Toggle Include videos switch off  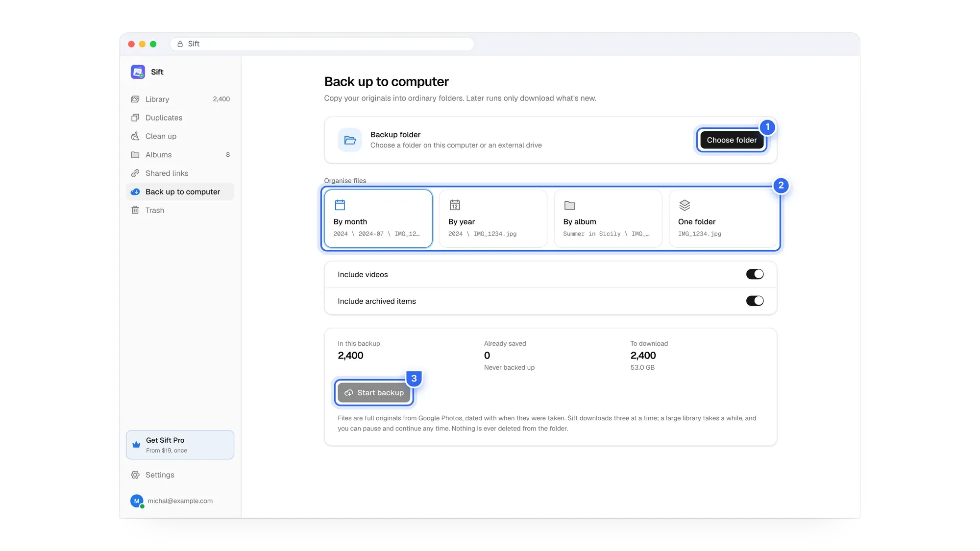[755, 274]
